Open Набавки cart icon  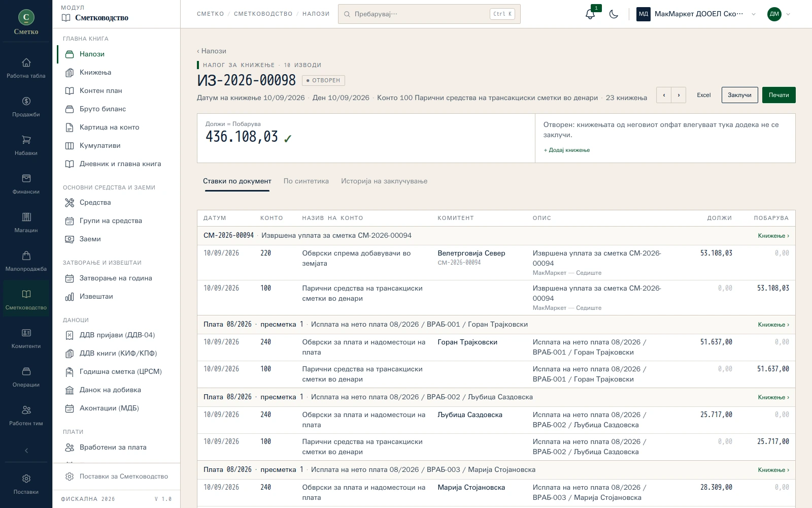coord(26,145)
